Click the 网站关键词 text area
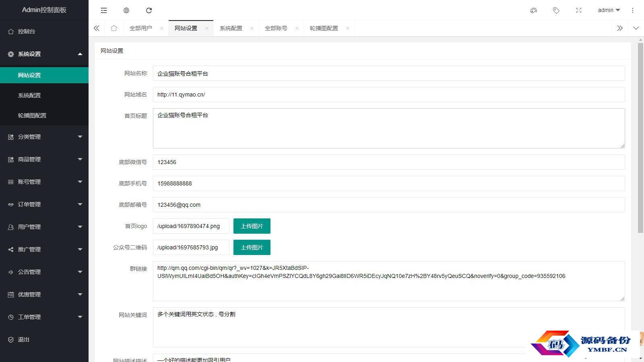644x362 pixels. pos(389,327)
